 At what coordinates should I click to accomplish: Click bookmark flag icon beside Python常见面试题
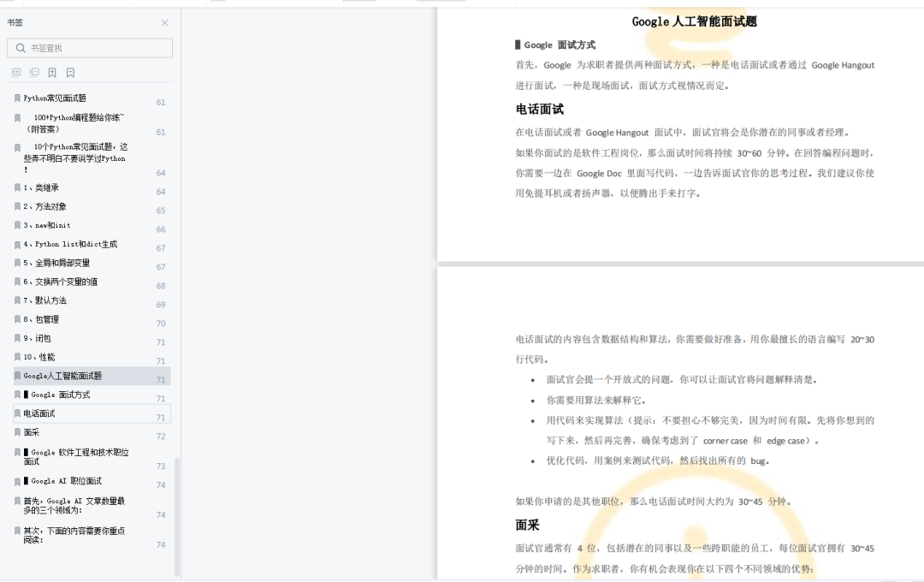point(17,98)
